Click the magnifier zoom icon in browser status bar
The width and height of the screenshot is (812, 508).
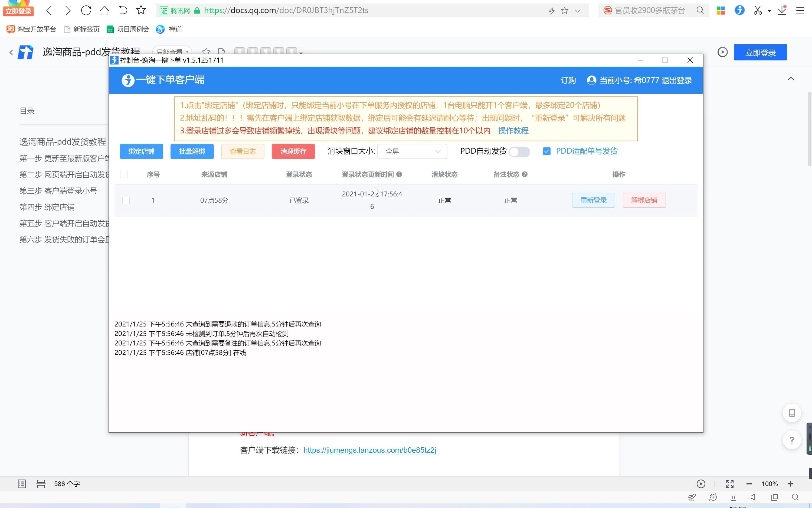click(795, 497)
